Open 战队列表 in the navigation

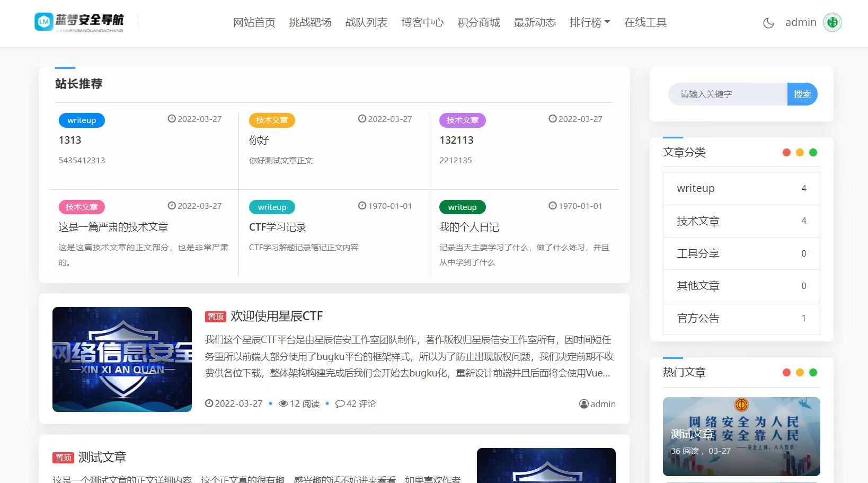click(x=367, y=22)
